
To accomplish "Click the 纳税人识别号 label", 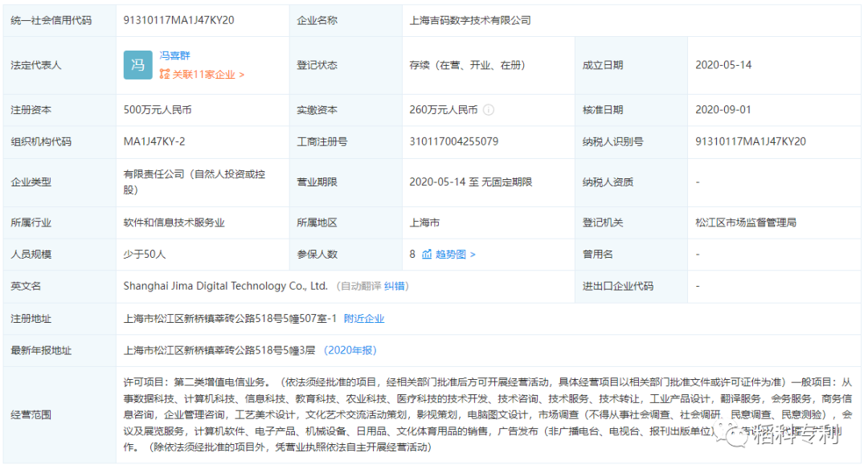I will click(612, 141).
